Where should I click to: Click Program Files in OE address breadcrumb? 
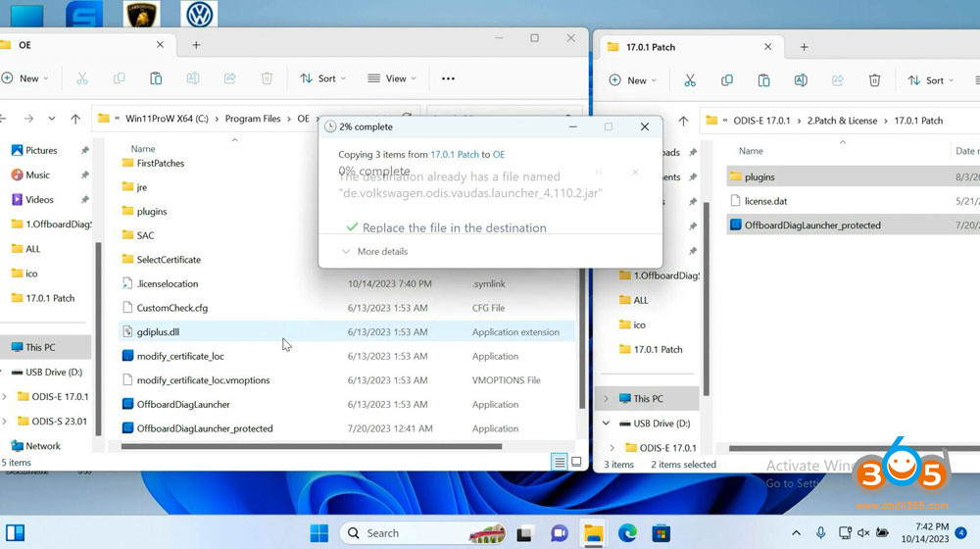(x=253, y=119)
